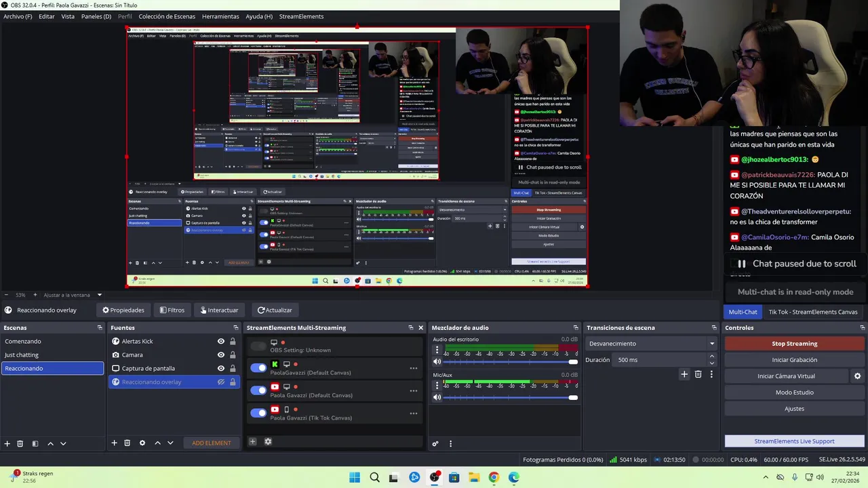Toggle the Kick PaolaGavazzi stream output

tap(258, 368)
